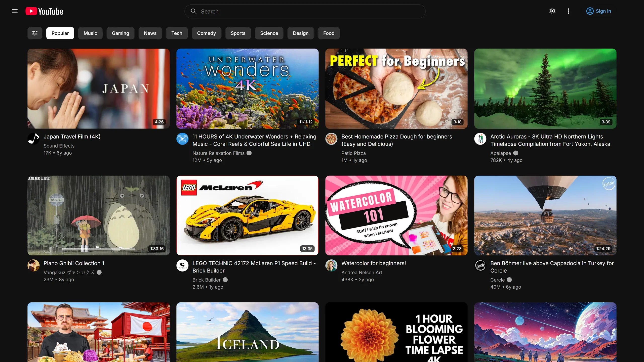Open Sound Effects channel avatar

point(33,139)
